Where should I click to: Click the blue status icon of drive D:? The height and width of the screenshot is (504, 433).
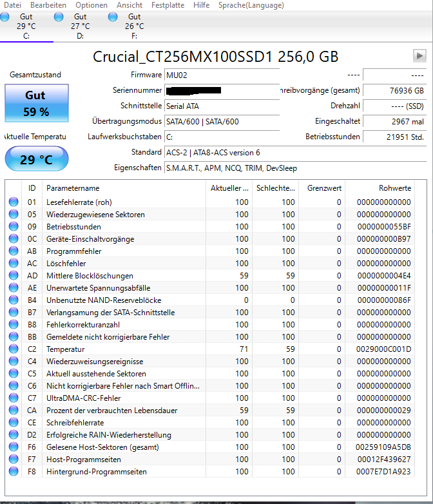click(x=59, y=17)
